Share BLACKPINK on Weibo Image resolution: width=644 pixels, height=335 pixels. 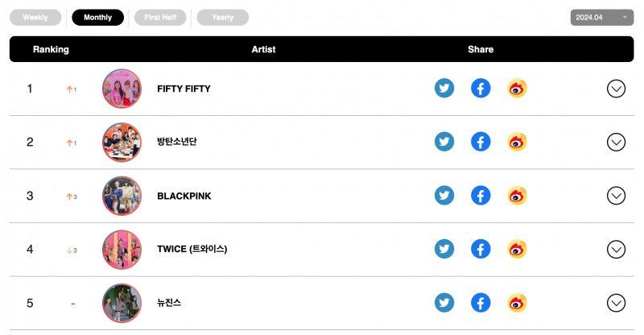coord(517,196)
